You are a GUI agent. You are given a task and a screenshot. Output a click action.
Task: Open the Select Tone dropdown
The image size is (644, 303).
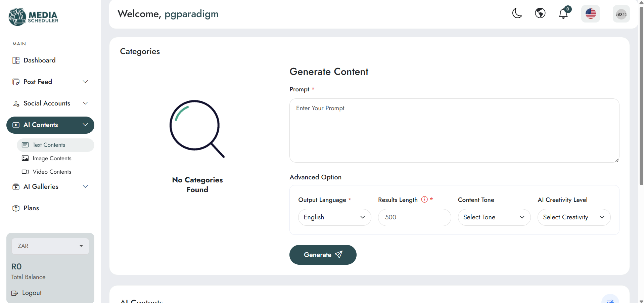(494, 217)
